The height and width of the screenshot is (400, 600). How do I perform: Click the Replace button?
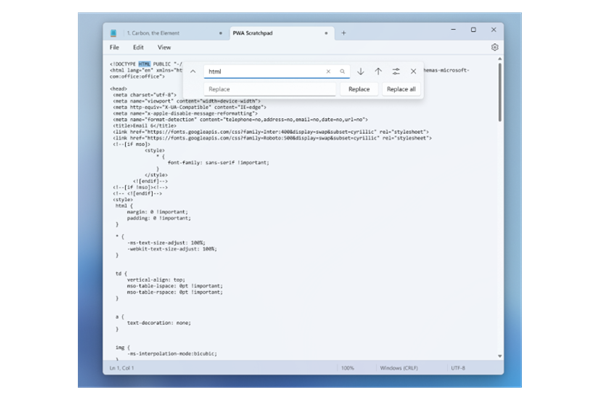tap(359, 89)
